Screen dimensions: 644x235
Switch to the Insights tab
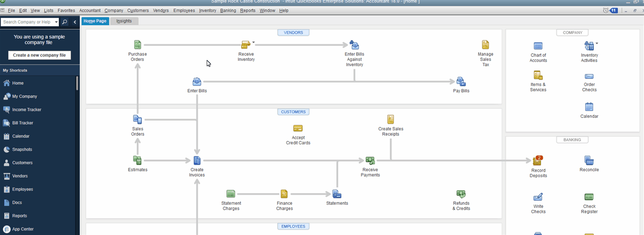click(124, 21)
